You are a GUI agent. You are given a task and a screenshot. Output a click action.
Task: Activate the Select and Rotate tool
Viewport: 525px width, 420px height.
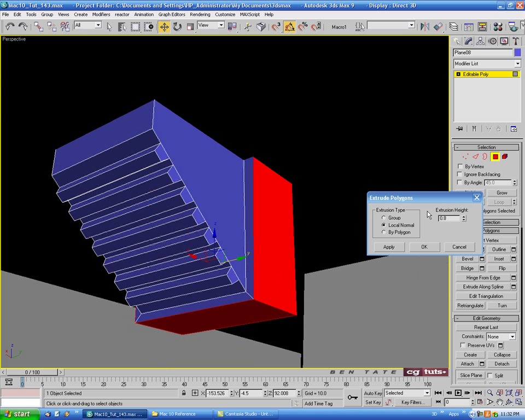[177, 26]
